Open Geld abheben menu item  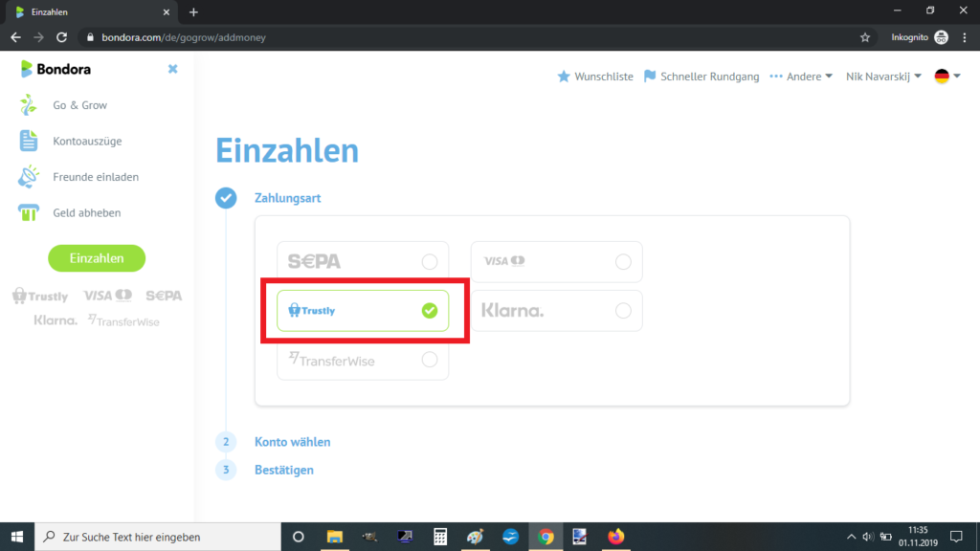(x=87, y=212)
